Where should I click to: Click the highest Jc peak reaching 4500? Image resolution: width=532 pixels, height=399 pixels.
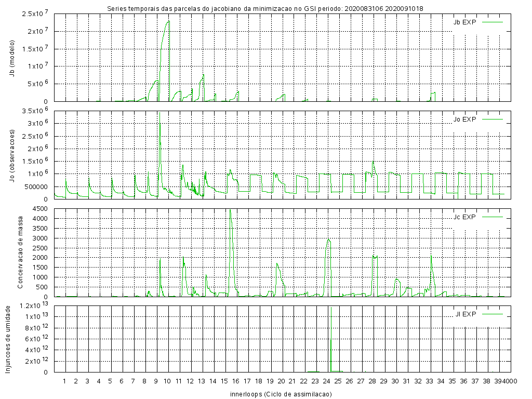pos(230,210)
